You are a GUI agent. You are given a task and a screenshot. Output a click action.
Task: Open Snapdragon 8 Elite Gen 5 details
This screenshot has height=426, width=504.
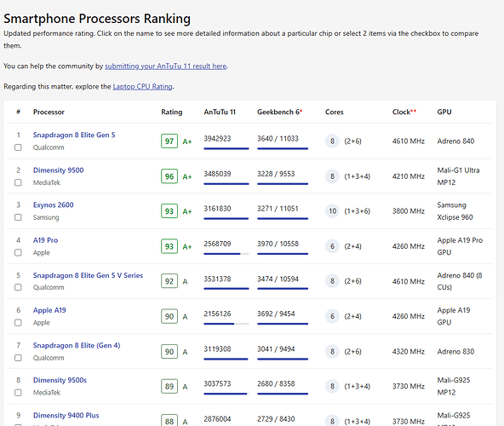click(74, 135)
